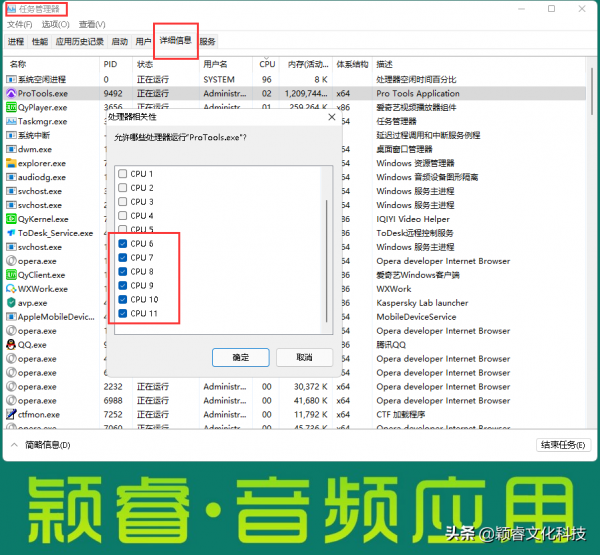600x555 pixels.
Task: Sort by the 体系结构 column header
Action: pyautogui.click(x=352, y=64)
